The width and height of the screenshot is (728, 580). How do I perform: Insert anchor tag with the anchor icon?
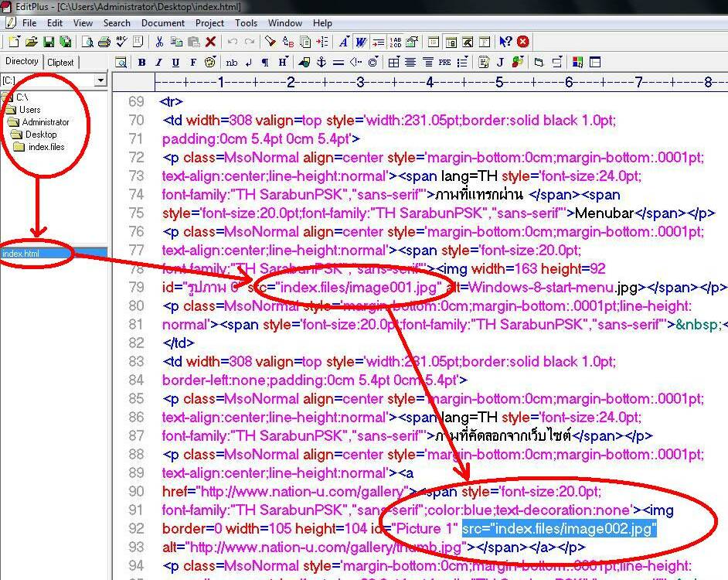point(321,62)
